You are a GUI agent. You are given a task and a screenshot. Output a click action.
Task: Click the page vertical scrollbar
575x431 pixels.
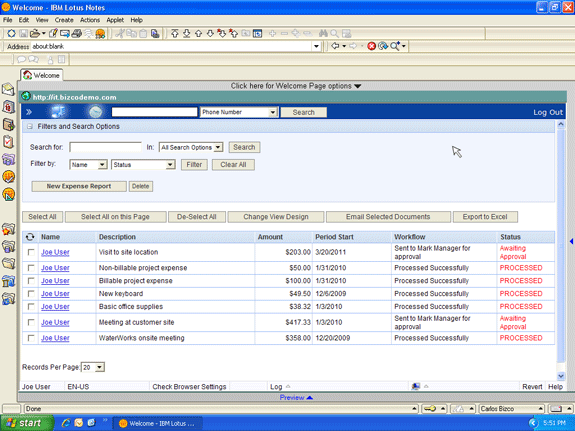pos(561,250)
